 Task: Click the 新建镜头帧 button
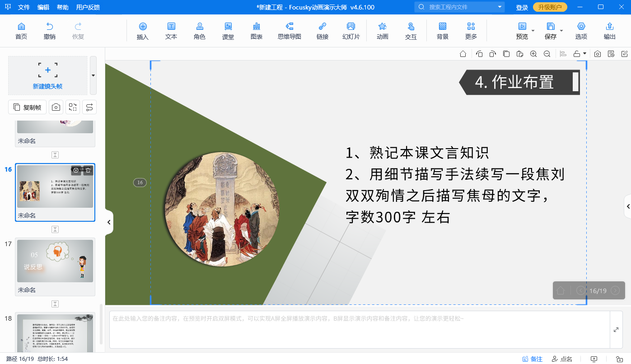[x=47, y=75]
